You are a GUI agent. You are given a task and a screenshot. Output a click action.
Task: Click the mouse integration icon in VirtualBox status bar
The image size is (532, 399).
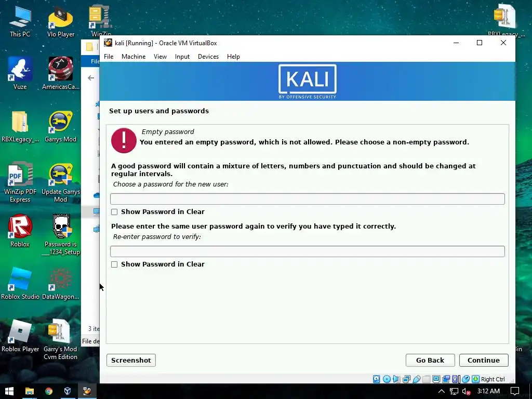466,379
